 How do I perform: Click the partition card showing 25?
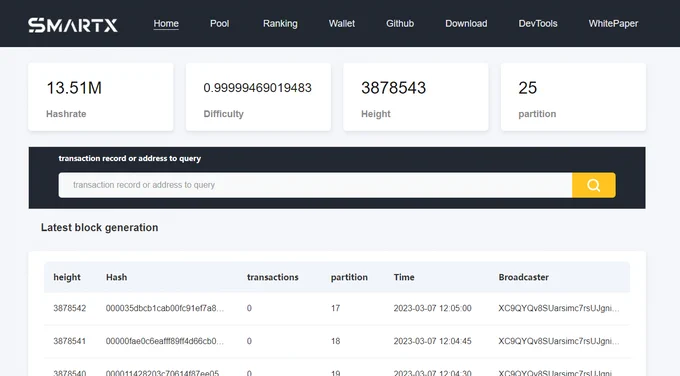(x=573, y=97)
